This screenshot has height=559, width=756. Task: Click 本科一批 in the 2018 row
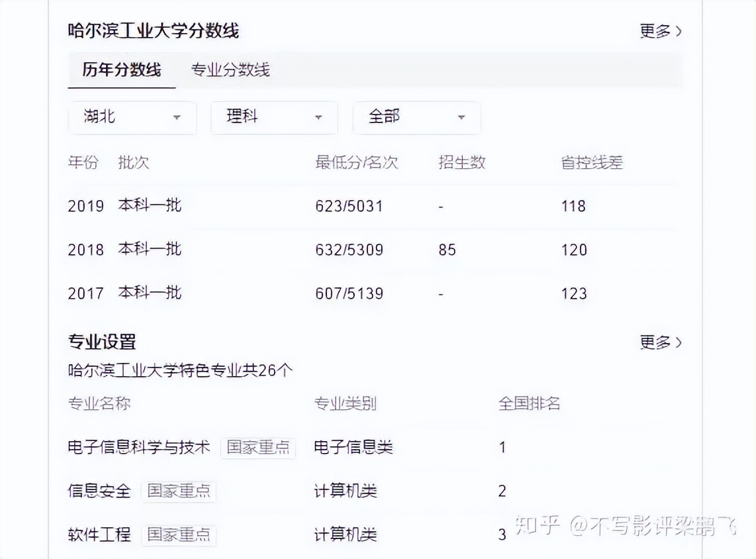[x=150, y=249]
